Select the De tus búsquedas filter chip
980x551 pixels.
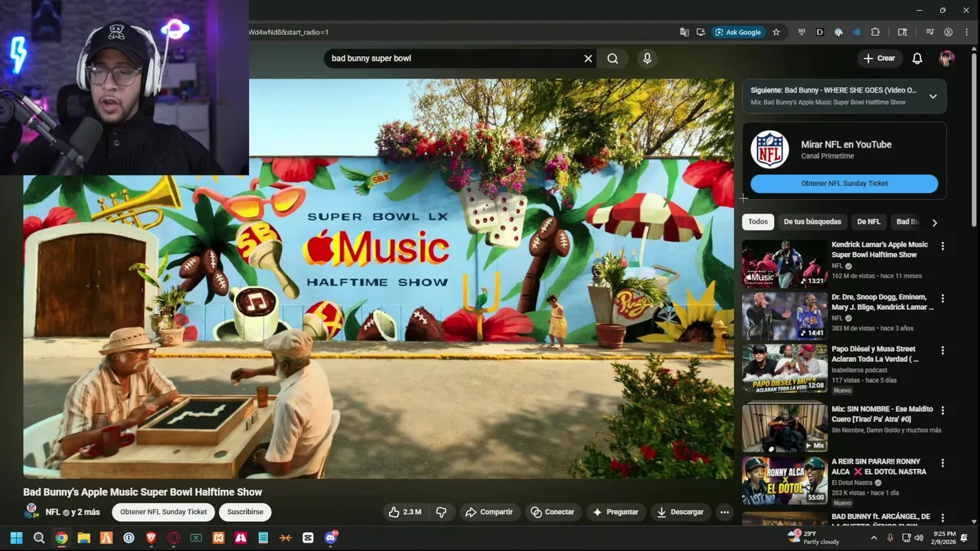pos(812,222)
